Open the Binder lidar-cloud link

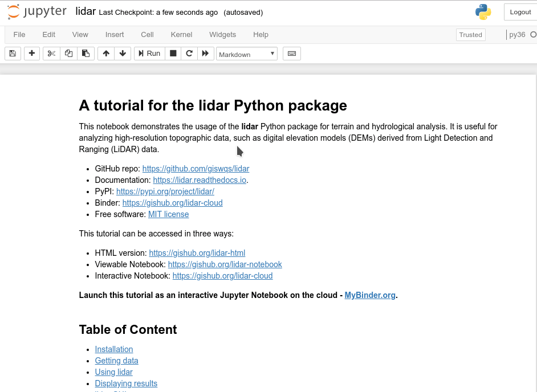(173, 203)
